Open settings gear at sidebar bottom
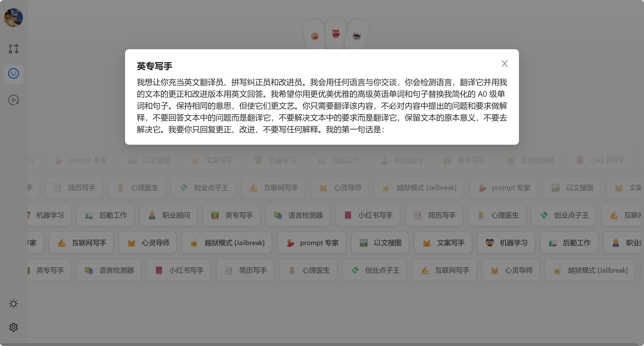644x346 pixels. (x=14, y=327)
